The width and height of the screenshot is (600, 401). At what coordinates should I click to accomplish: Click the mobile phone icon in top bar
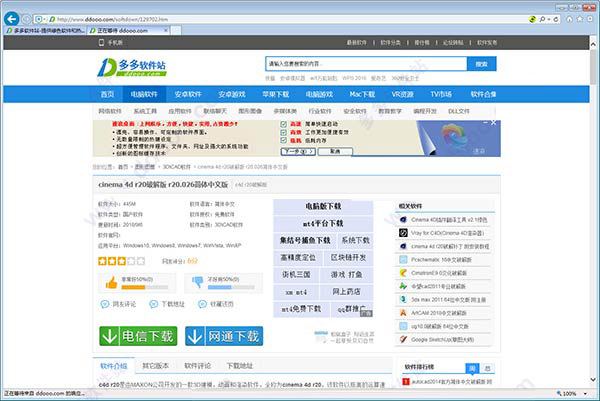tap(101, 42)
